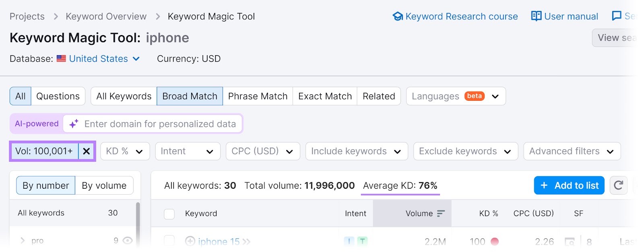
Task: Check the select-all Keyword header checkbox
Action: pyautogui.click(x=169, y=214)
